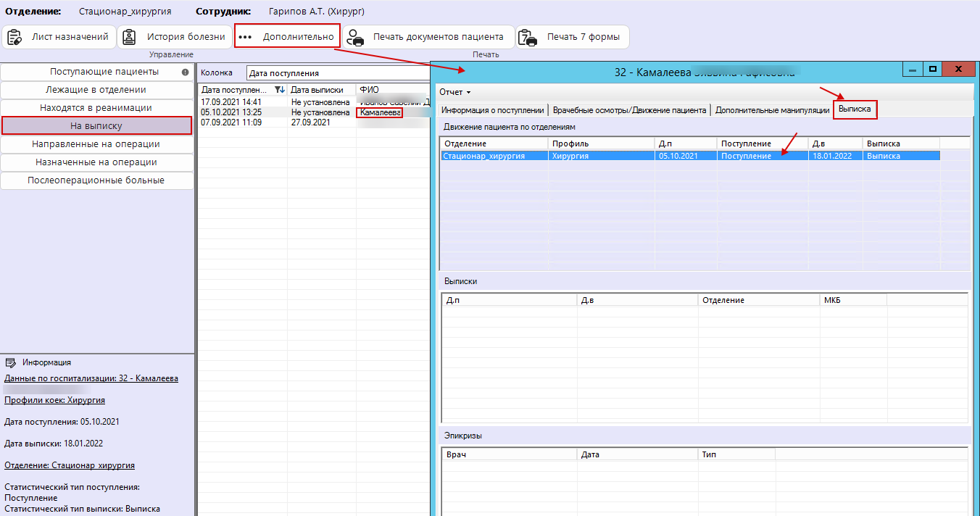Open Профили коек: Хирургия link
The width and height of the screenshot is (980, 516).
tap(55, 400)
